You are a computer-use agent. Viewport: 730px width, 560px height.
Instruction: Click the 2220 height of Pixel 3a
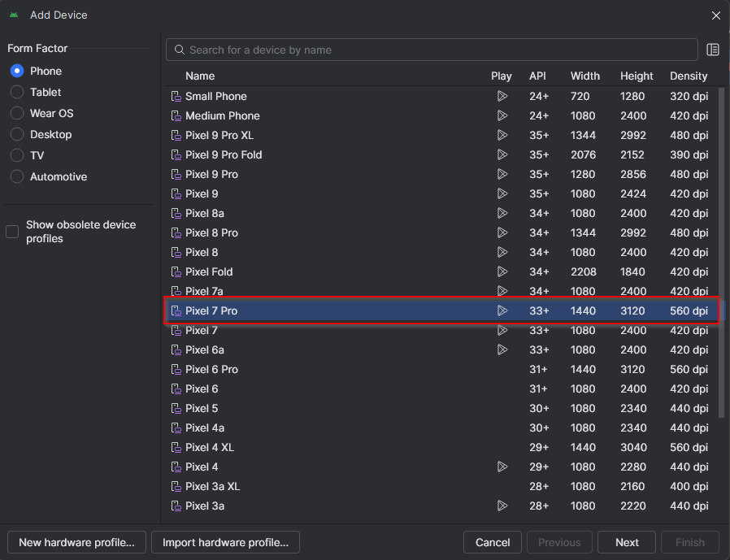633,506
